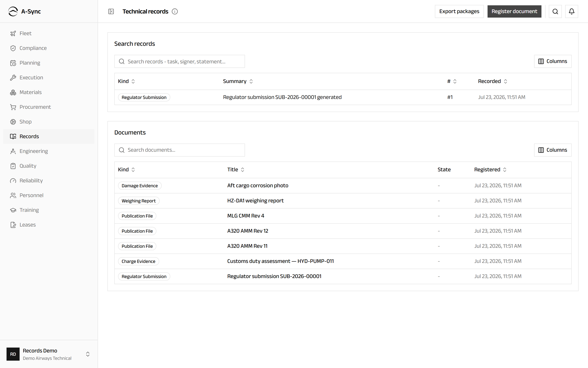Viewport: 588px width, 368px height.
Task: Sort records table by Summary
Action: [x=238, y=81]
